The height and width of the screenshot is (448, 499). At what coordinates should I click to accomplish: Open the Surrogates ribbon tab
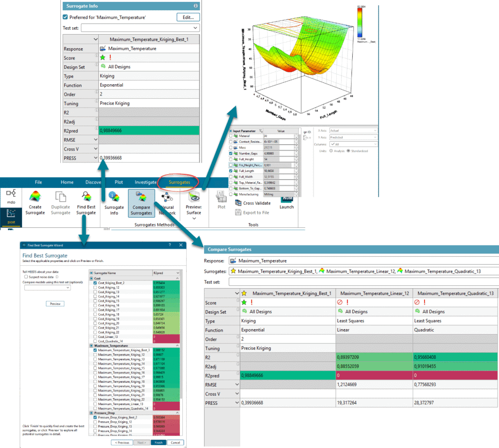click(179, 182)
